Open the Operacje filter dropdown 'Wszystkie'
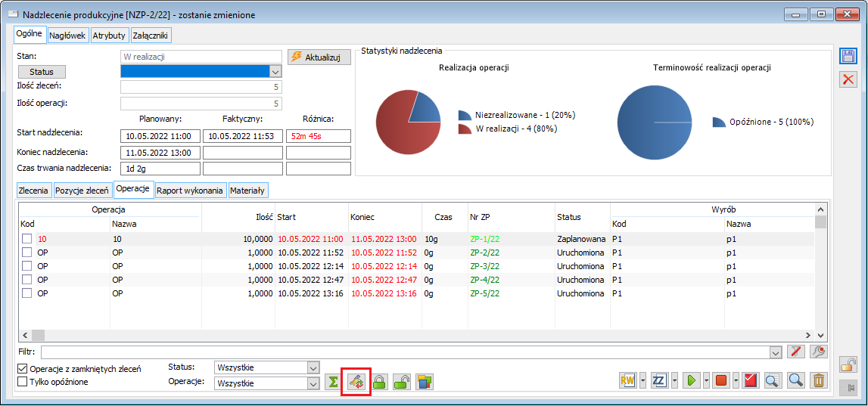868x406 pixels. (x=313, y=383)
